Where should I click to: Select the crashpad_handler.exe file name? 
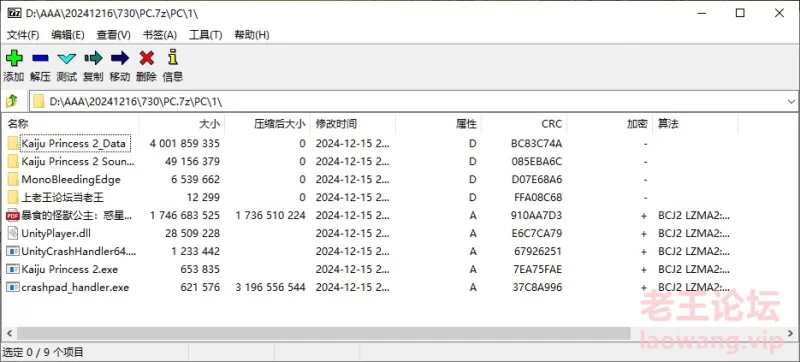click(75, 287)
